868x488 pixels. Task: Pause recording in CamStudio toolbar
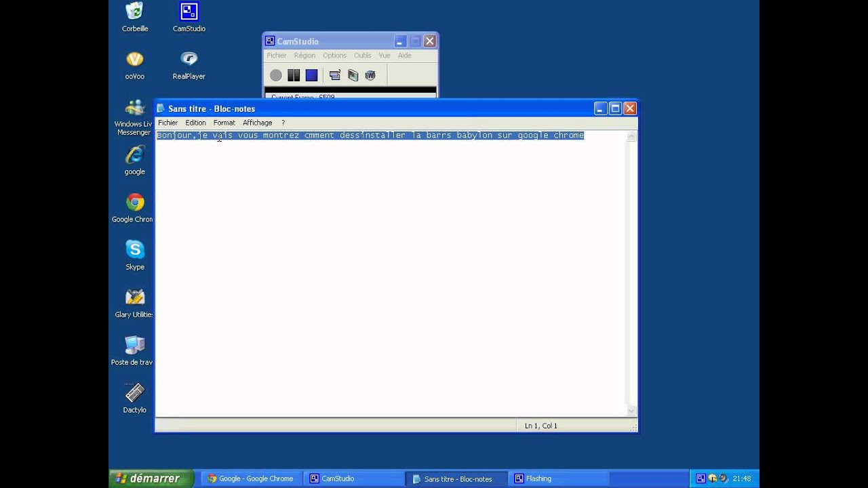tap(294, 75)
